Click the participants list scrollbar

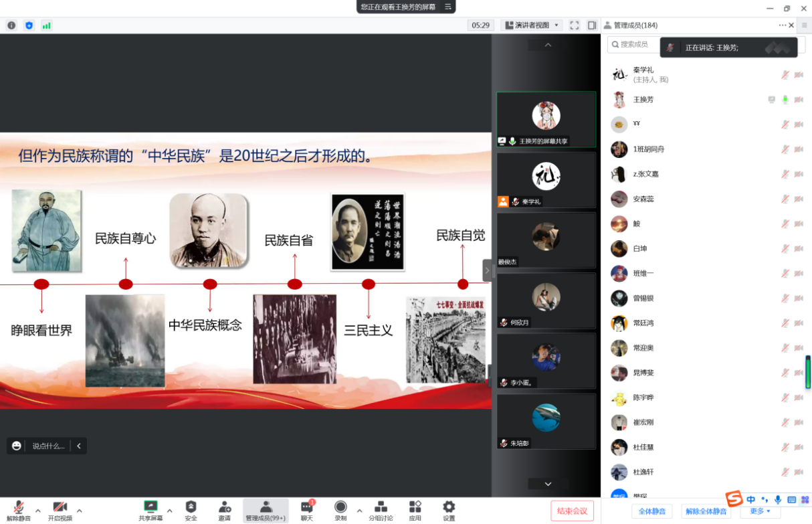(807, 371)
